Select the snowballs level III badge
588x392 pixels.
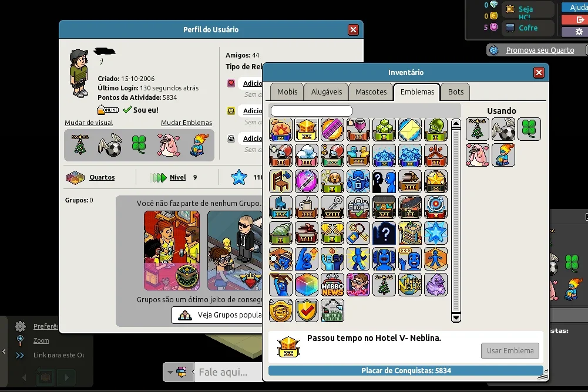307,156
